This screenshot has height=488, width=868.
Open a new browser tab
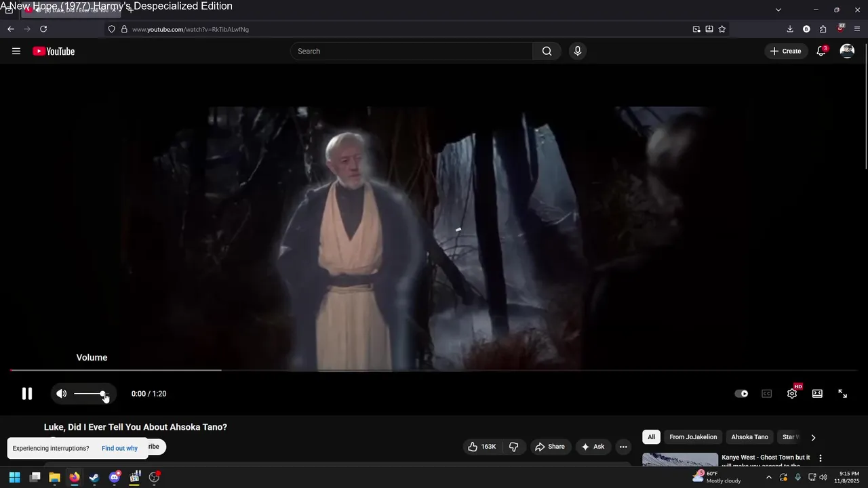[131, 9]
